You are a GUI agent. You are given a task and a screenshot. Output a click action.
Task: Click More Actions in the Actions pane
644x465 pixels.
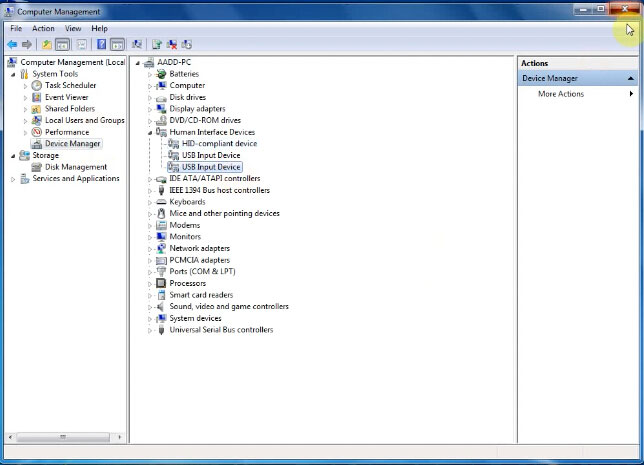pos(561,94)
